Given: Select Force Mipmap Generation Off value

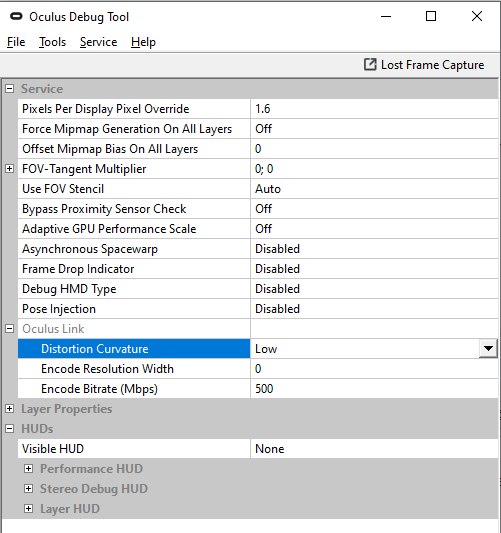Looking at the screenshot, I should pyautogui.click(x=374, y=129).
